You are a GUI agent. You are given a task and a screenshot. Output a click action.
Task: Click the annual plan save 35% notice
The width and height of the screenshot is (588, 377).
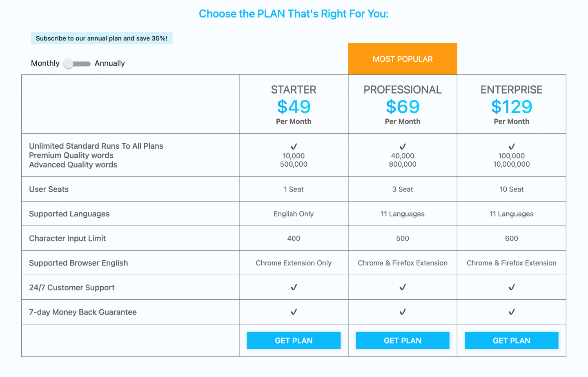click(102, 38)
